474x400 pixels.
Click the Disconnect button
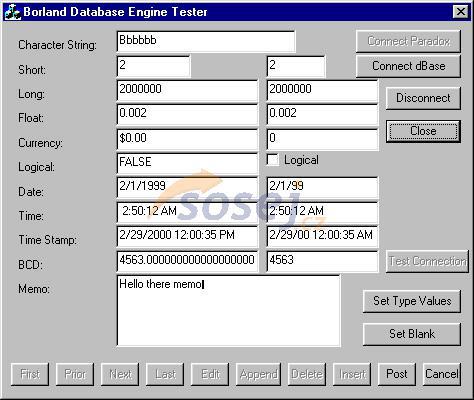click(x=423, y=98)
